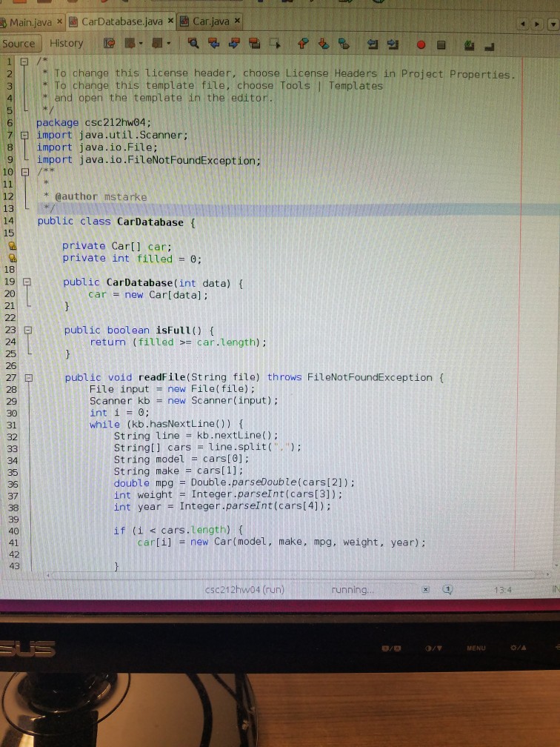Go to previous bookmark icon
Image resolution: width=560 pixels, height=747 pixels.
point(303,44)
